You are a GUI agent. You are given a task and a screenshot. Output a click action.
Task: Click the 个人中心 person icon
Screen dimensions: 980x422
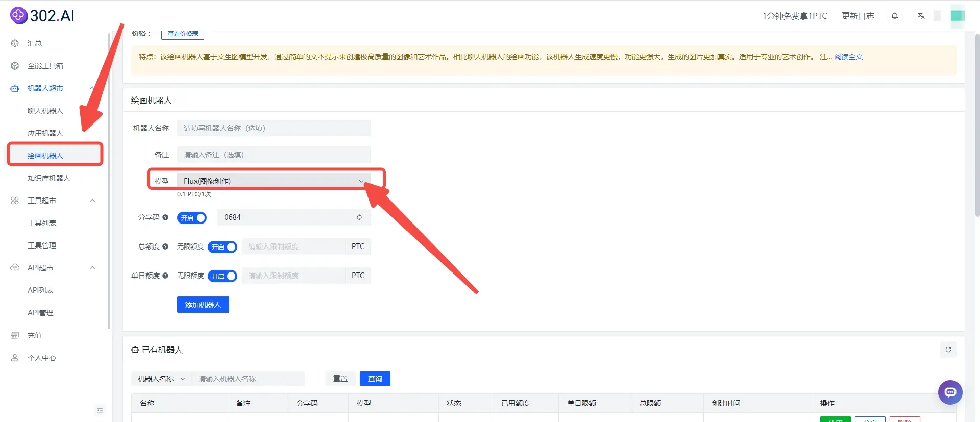(x=15, y=358)
